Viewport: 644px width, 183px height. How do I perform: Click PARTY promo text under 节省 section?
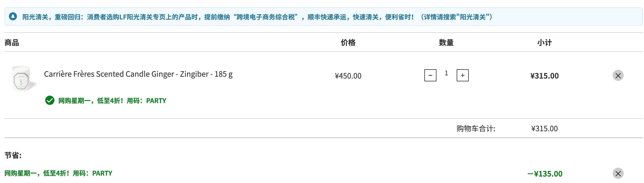58,173
